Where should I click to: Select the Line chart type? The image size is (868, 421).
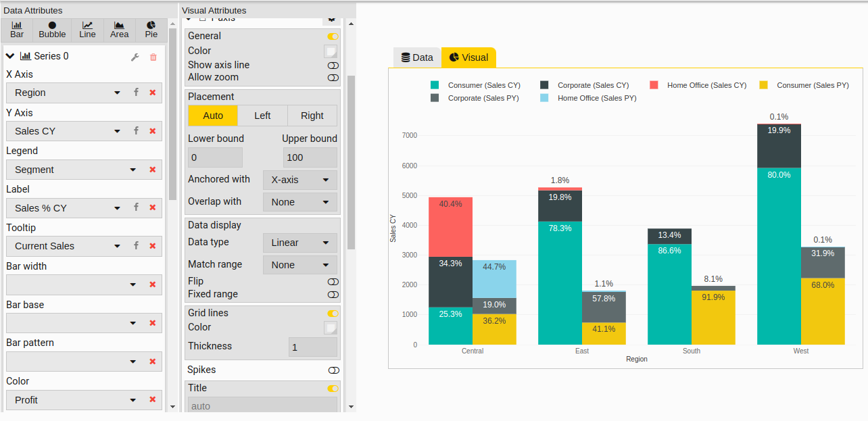point(87,28)
